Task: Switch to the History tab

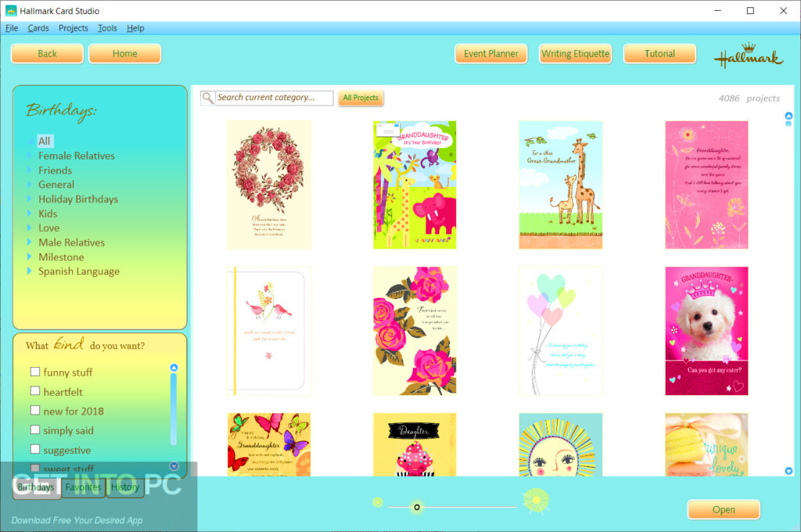Action: [125, 487]
